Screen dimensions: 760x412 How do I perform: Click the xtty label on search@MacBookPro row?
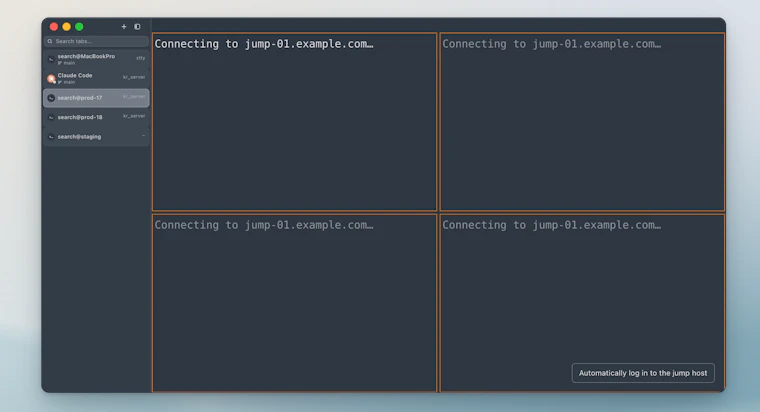click(x=141, y=58)
